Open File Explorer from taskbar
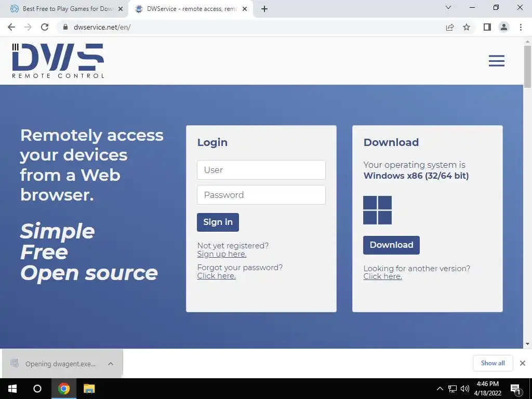The image size is (532, 399). [x=89, y=389]
